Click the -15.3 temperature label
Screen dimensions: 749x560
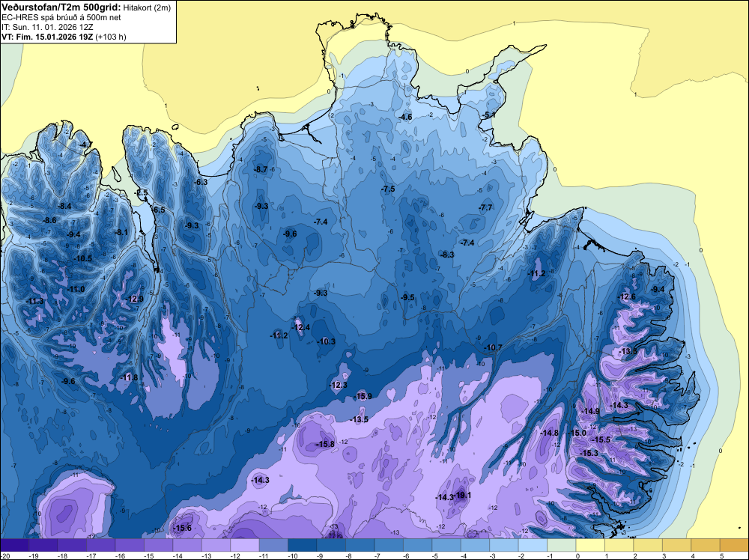[589, 453]
